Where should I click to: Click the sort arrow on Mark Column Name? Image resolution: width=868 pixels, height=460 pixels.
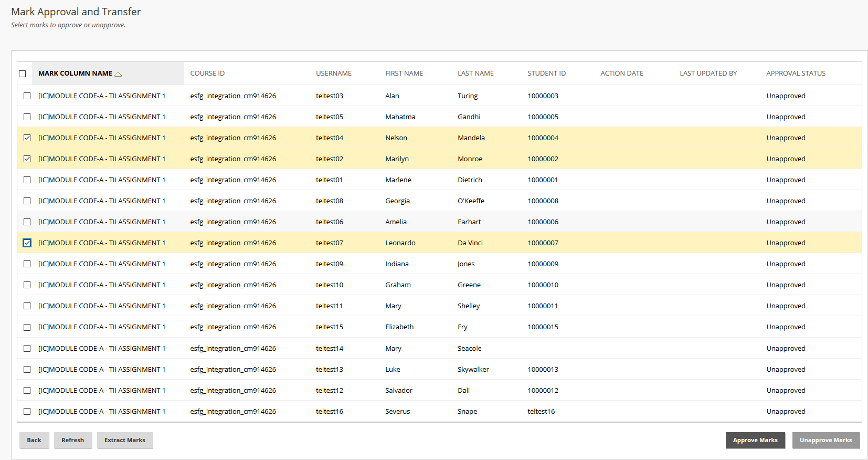118,74
